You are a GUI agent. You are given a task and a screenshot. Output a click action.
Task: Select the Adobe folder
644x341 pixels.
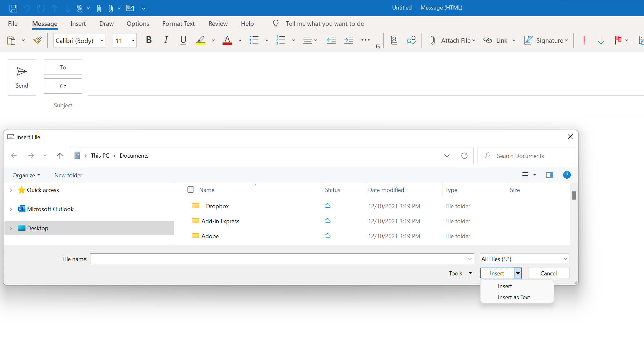(x=210, y=236)
